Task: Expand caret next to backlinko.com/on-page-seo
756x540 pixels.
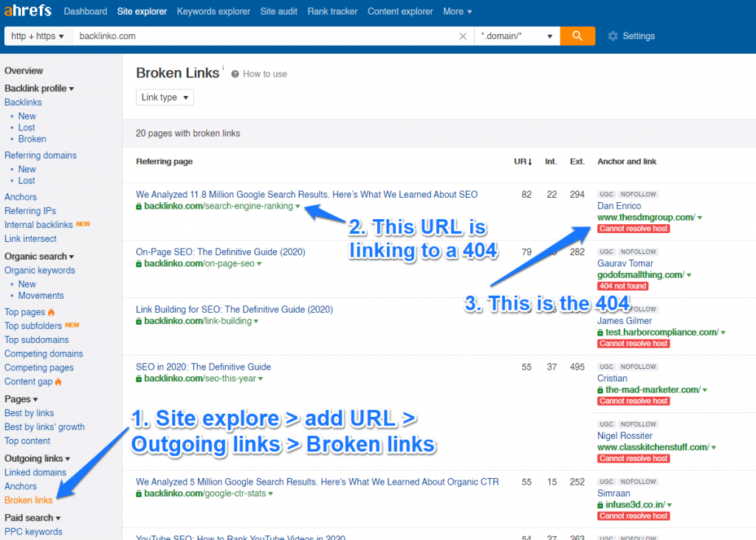Action: point(259,264)
